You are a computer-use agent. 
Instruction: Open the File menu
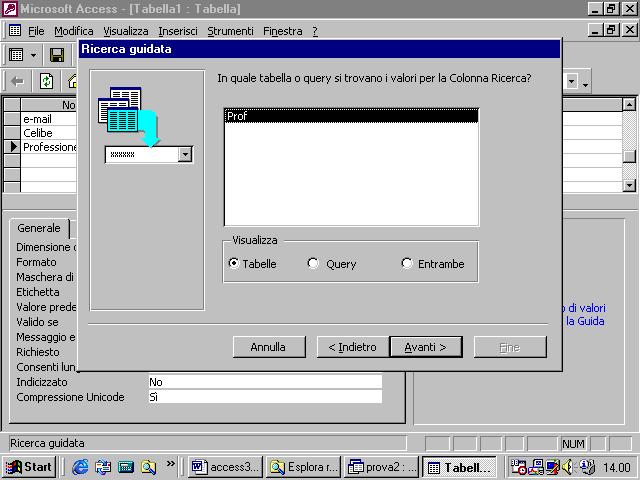pos(36,31)
